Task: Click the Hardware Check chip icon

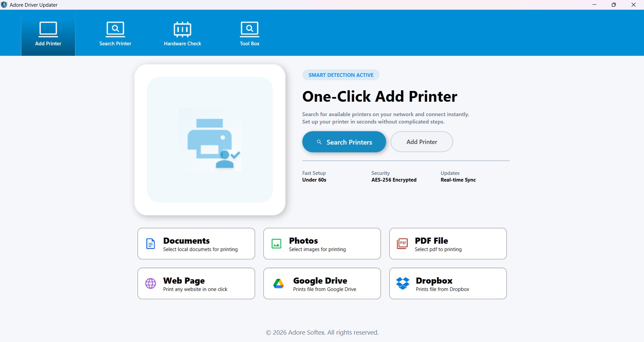Action: (183, 29)
